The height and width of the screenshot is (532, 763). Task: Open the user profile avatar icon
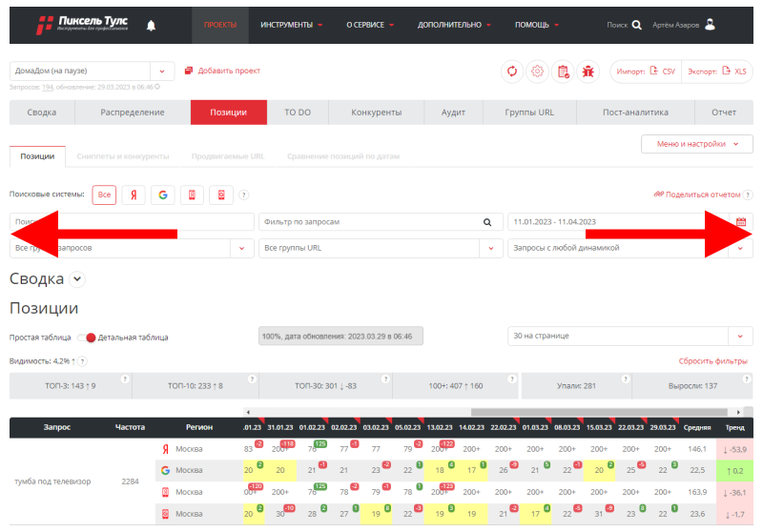710,25
